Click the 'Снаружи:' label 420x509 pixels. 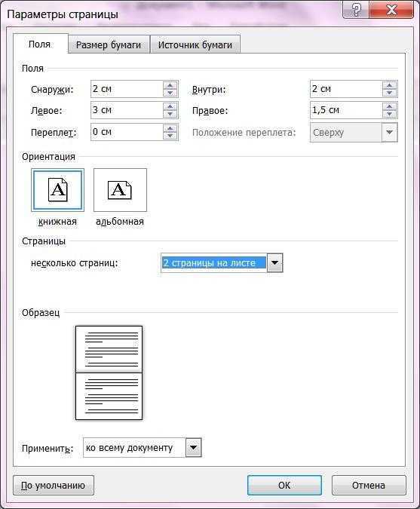point(52,89)
